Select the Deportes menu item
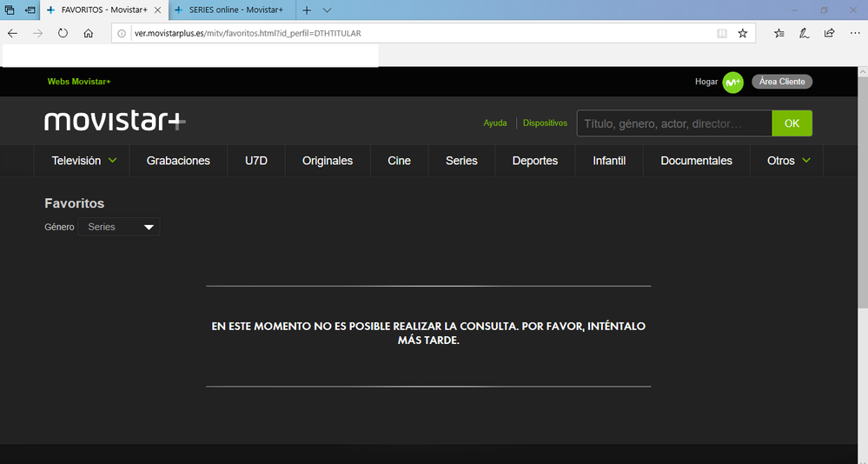 [535, 161]
